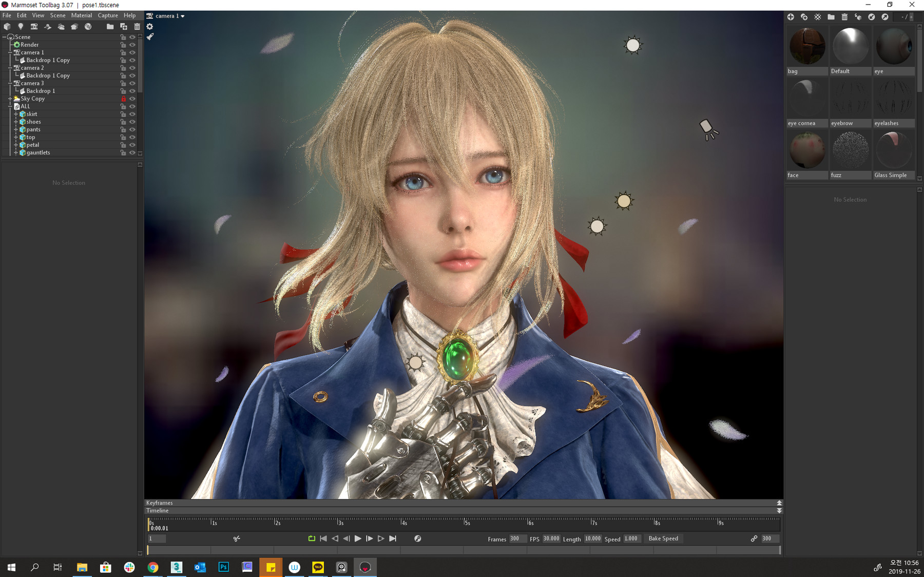Select the Add Sky clouds icon

[61, 26]
